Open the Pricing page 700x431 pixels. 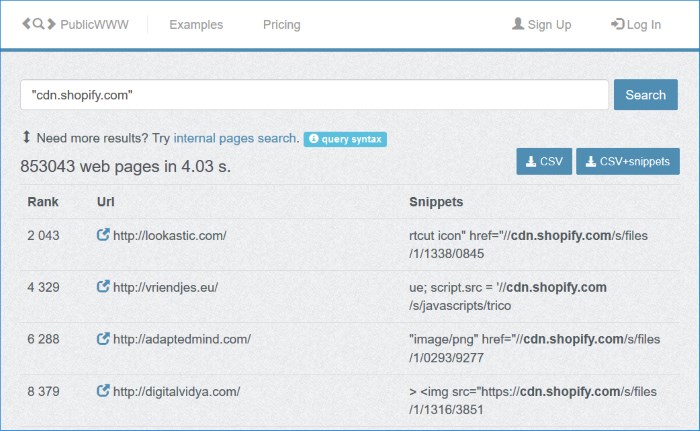coord(282,25)
